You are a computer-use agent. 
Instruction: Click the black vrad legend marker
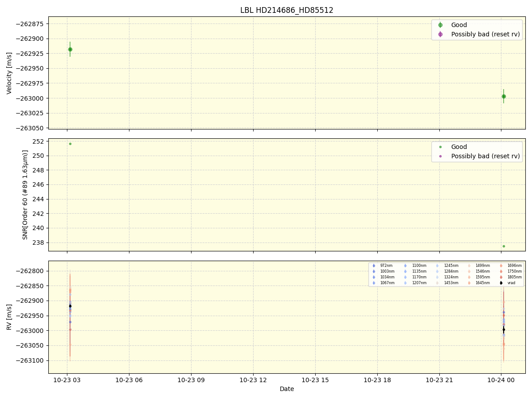501,283
